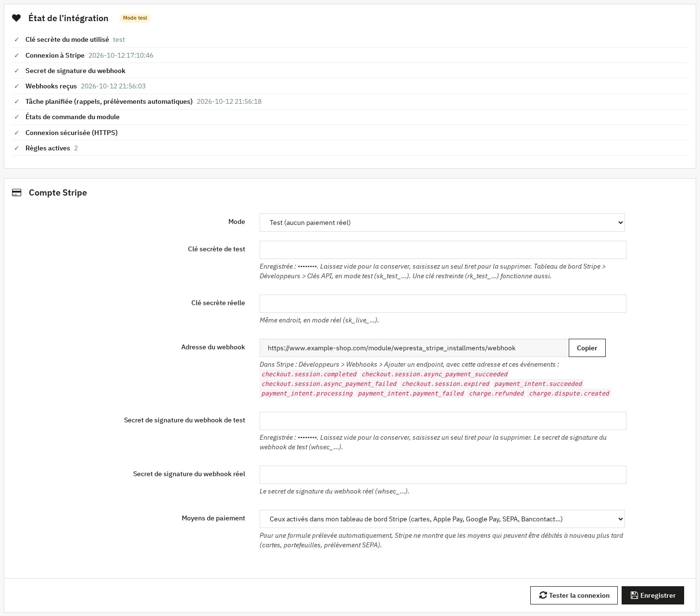Click the payment_intent.payment_failed event code
This screenshot has height=616, width=700.
point(411,394)
